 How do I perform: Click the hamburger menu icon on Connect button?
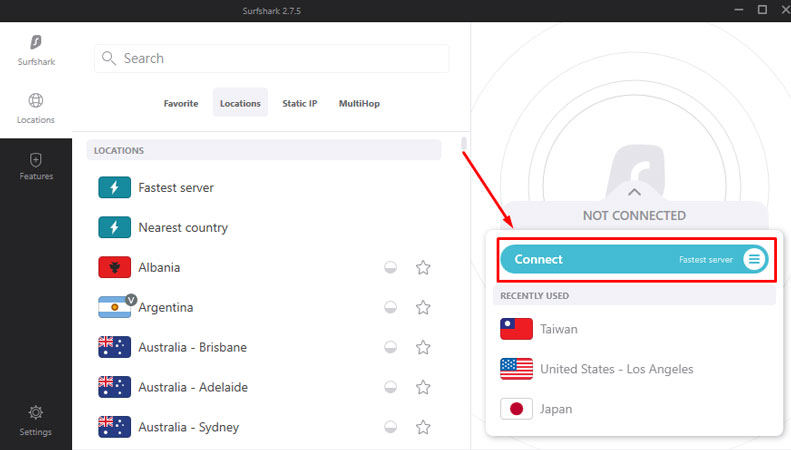[x=755, y=259]
